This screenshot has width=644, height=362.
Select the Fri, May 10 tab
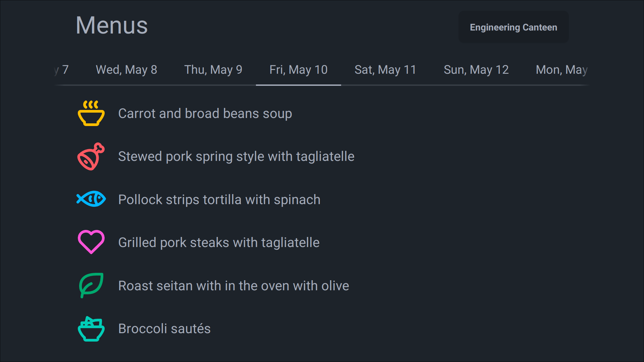298,70
